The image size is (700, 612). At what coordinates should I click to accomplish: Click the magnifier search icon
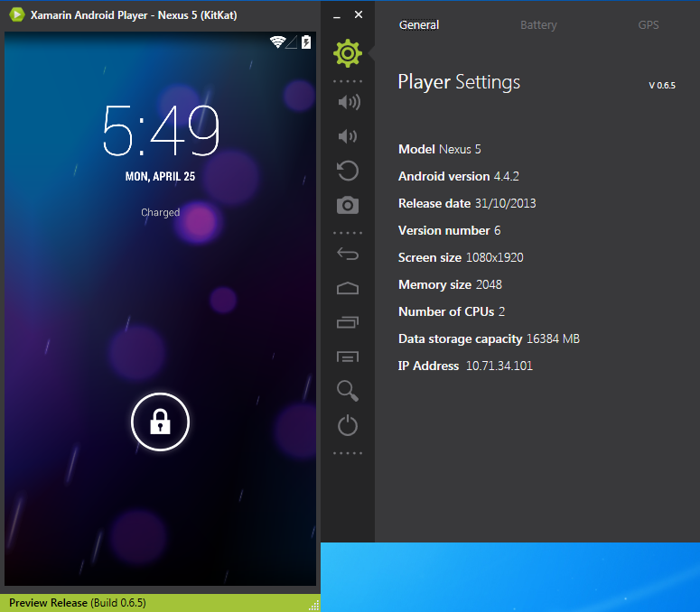click(348, 390)
